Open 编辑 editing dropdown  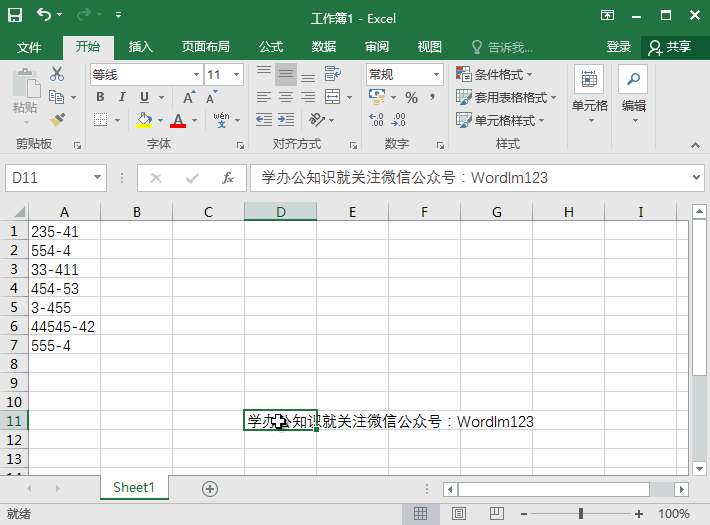point(633,95)
